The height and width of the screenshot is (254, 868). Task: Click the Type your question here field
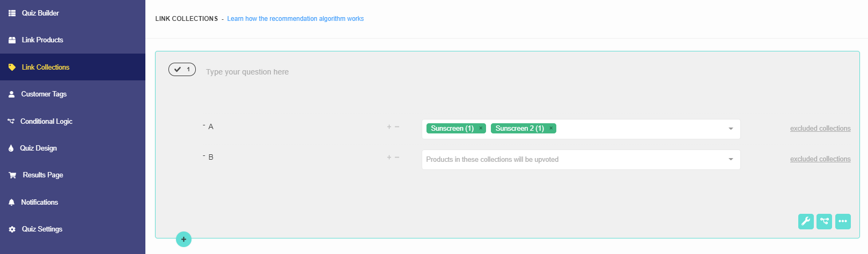pyautogui.click(x=247, y=72)
